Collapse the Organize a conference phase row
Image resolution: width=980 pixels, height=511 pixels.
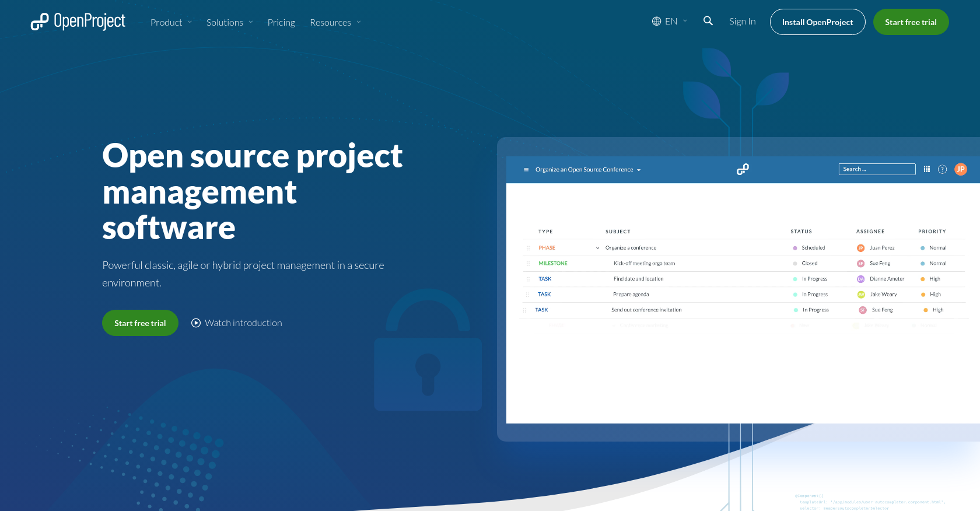click(597, 248)
